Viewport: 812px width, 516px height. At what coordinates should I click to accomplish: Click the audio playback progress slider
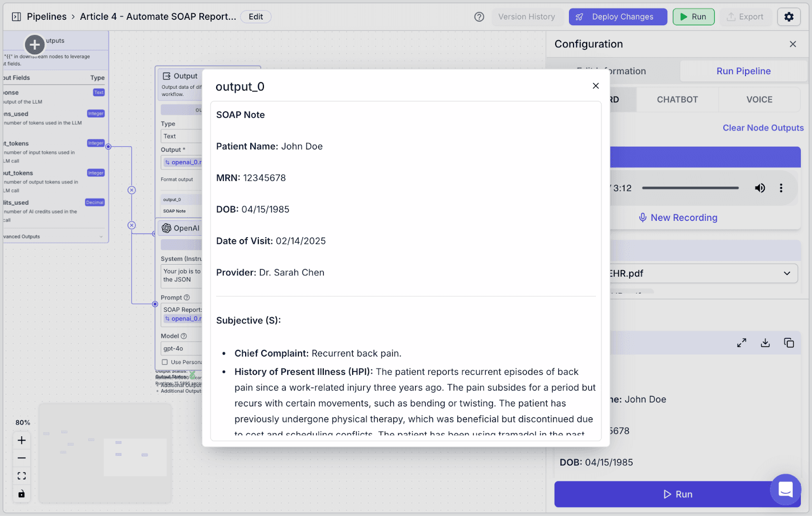pyautogui.click(x=690, y=188)
